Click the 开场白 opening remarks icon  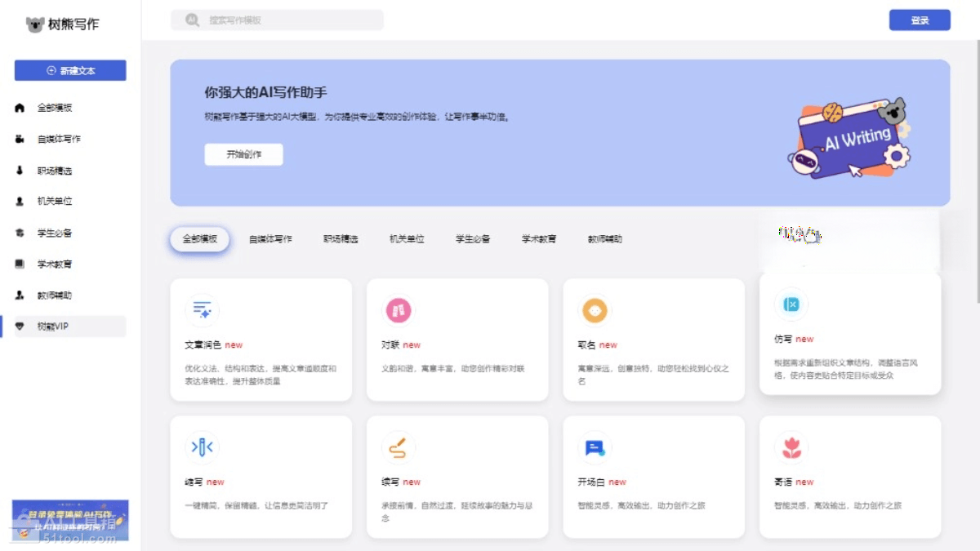(x=595, y=447)
